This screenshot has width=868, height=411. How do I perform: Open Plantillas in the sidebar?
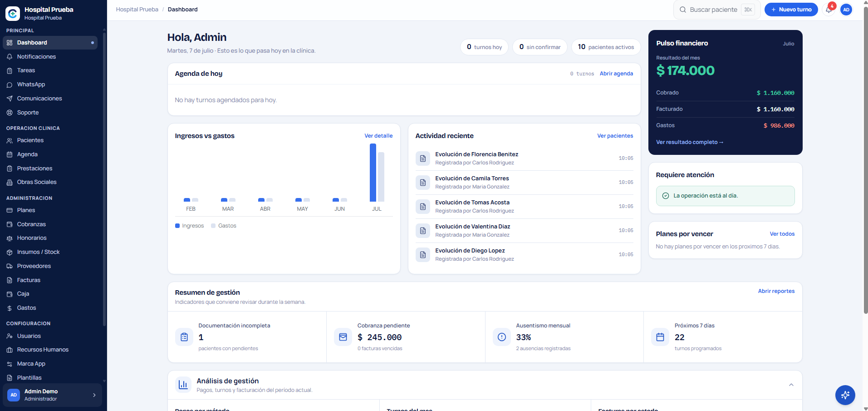(x=50, y=378)
